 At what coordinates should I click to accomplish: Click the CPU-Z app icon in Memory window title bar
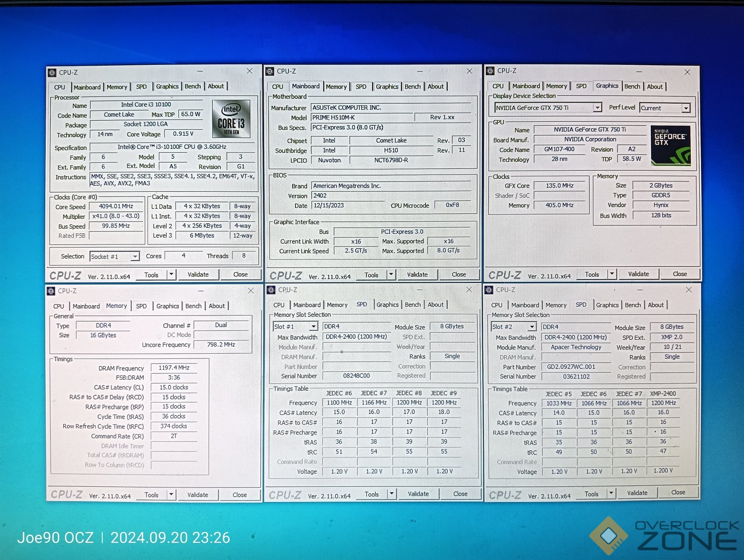pyautogui.click(x=51, y=291)
